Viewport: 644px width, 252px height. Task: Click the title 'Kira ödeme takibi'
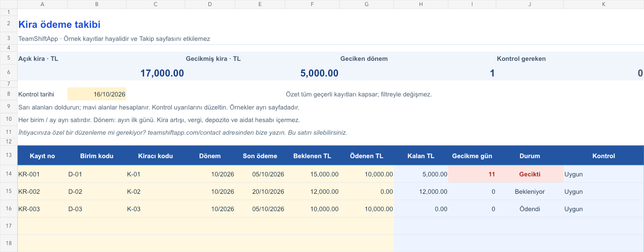60,25
